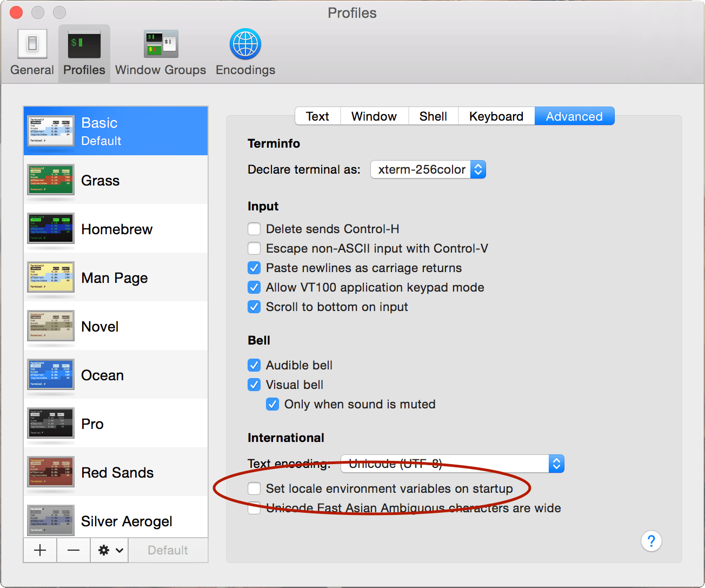Screen dimensions: 705x588
Task: Open the Window Groups pane
Action: (x=160, y=52)
